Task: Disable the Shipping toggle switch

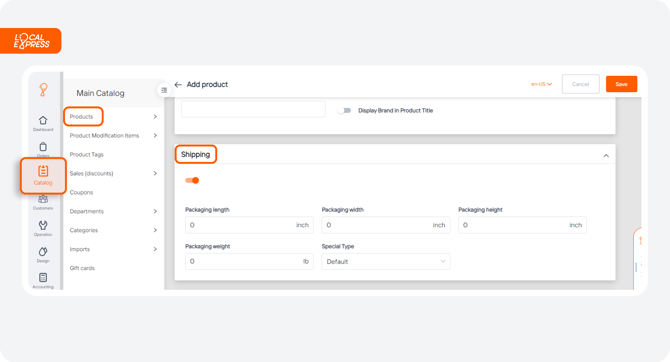Action: [192, 180]
